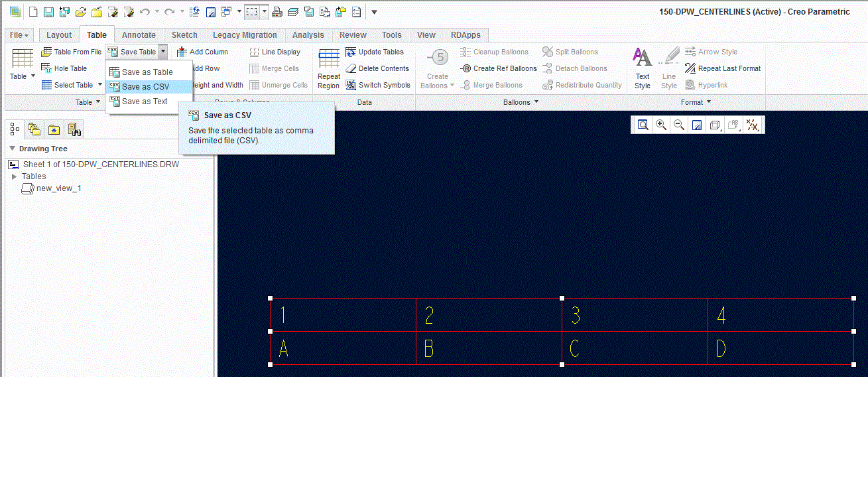Open the Customize Quick Access Toolbar arrow
Viewport: 868px width, 483px height.
tap(374, 12)
